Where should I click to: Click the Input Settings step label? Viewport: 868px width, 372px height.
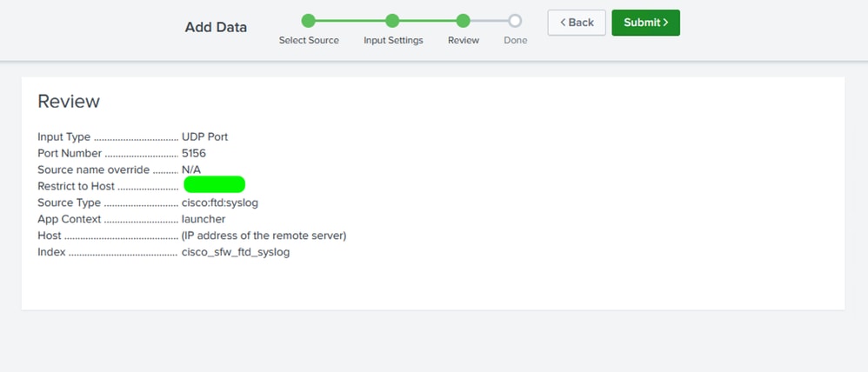point(394,40)
